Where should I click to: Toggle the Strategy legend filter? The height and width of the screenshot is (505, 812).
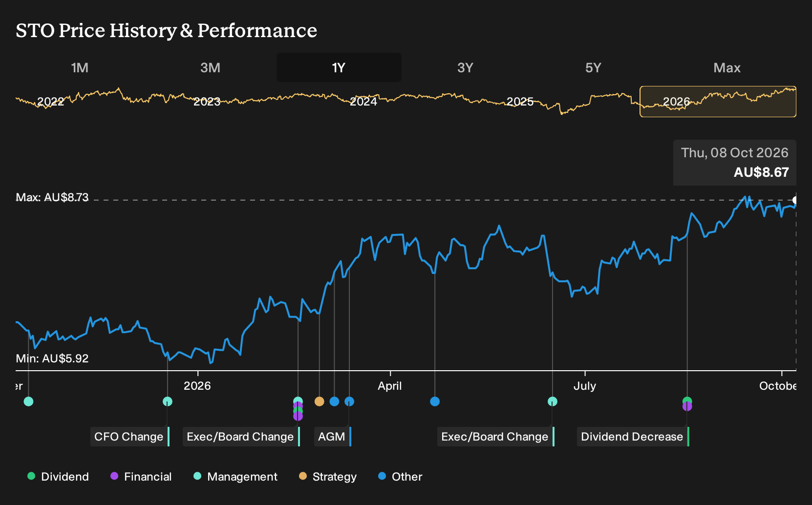pyautogui.click(x=328, y=477)
